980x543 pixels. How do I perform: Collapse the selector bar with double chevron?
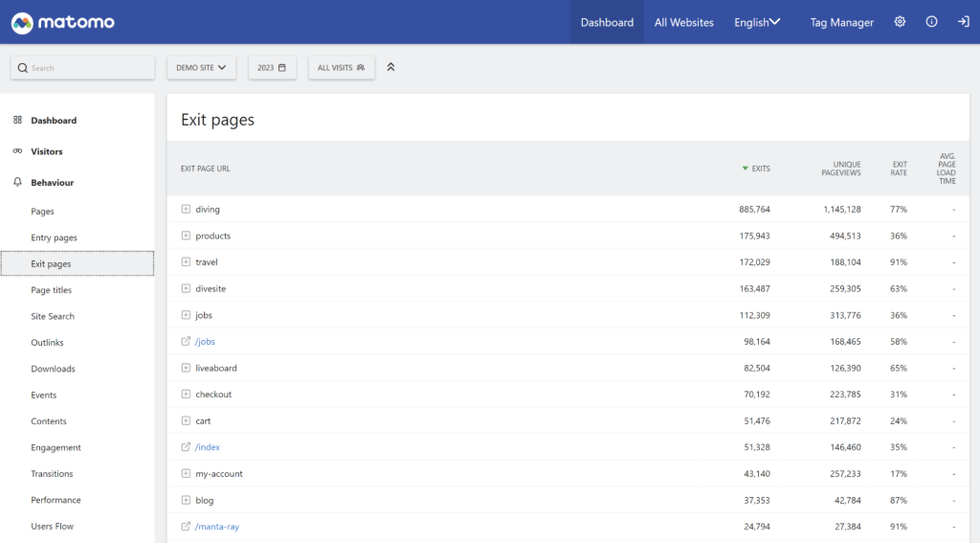(390, 67)
